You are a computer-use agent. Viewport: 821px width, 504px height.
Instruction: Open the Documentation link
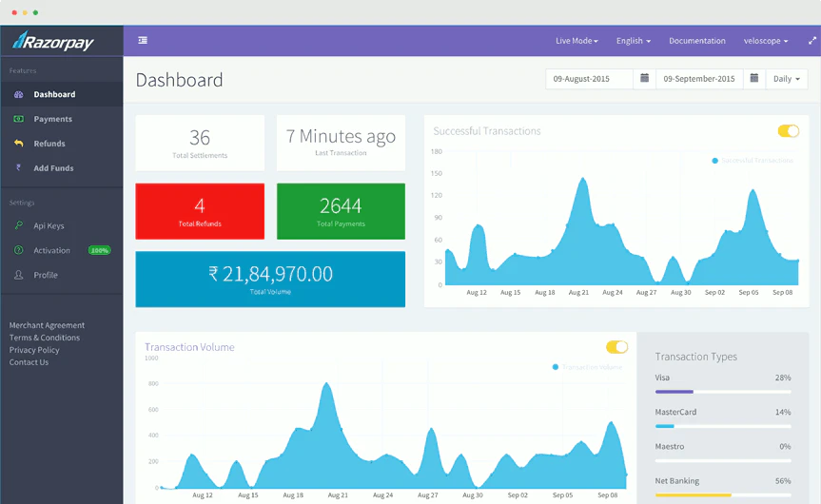(x=697, y=41)
